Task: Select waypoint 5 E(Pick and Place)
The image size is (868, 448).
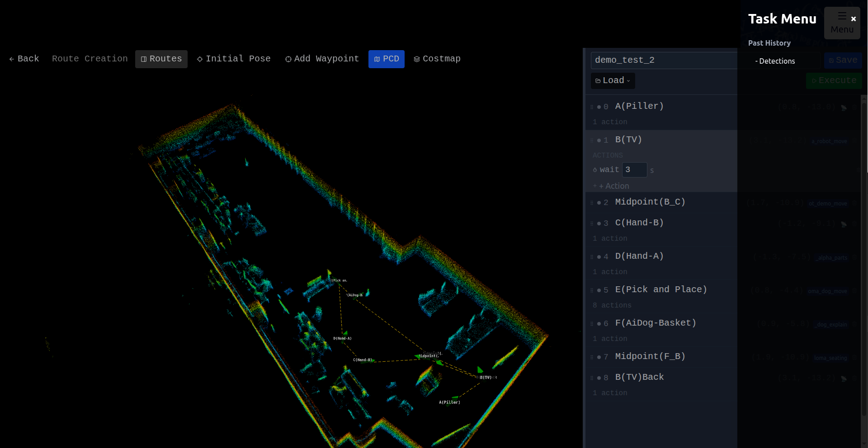Action: pos(661,289)
